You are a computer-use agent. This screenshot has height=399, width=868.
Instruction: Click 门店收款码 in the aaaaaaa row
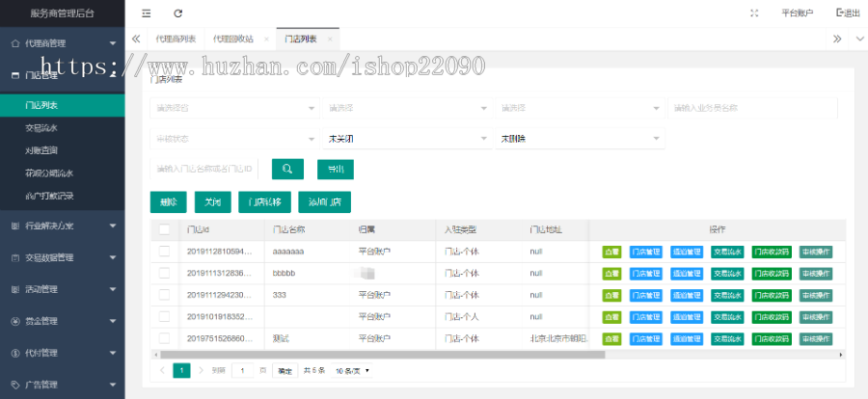(x=772, y=252)
